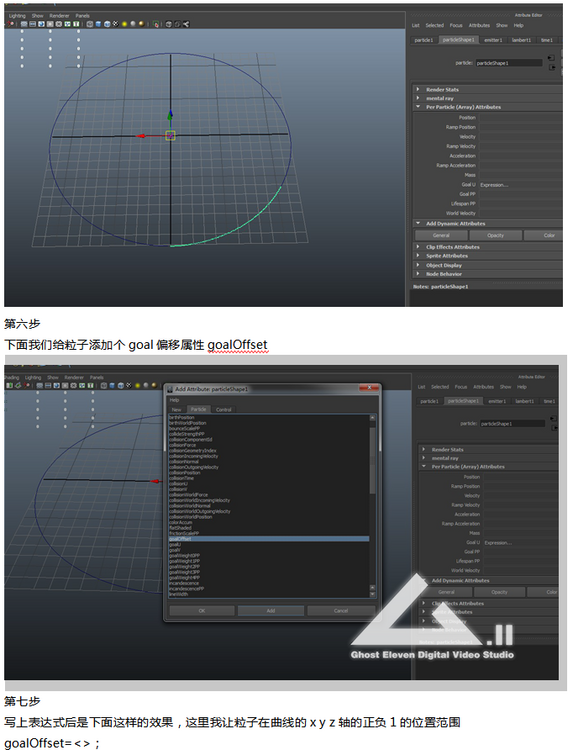Switch to time1 tab in first screenshot
The width and height of the screenshot is (573, 750).
(547, 40)
